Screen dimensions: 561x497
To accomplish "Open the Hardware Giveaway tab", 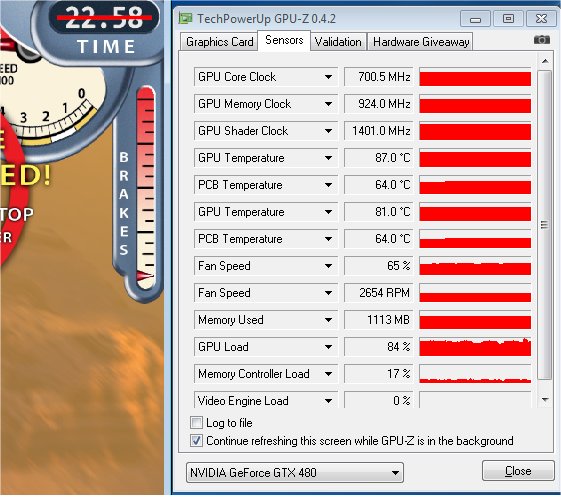I will (421, 42).
